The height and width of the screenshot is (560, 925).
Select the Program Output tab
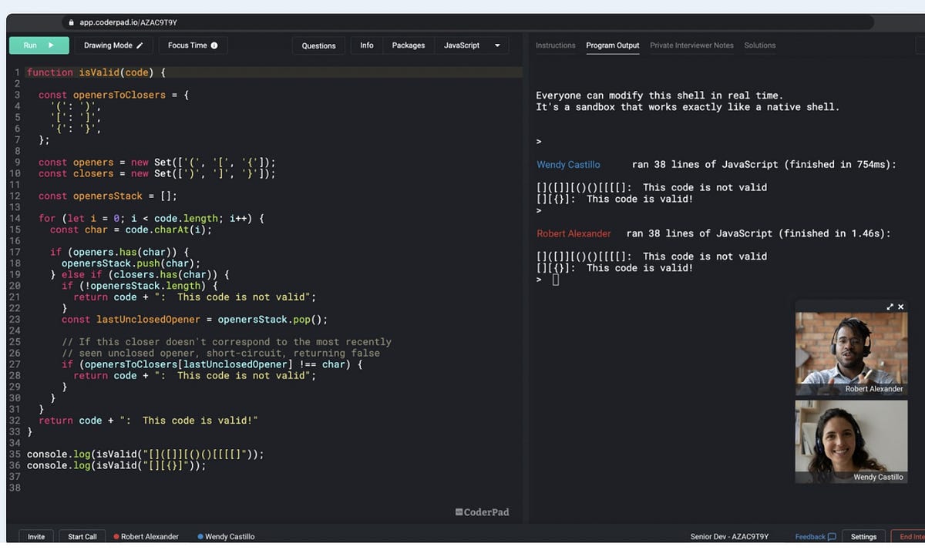613,45
